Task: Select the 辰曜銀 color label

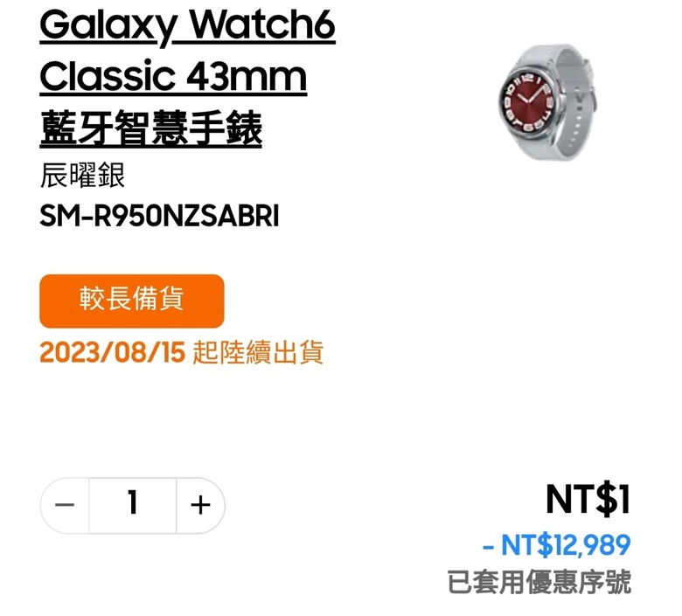Action: [82, 176]
